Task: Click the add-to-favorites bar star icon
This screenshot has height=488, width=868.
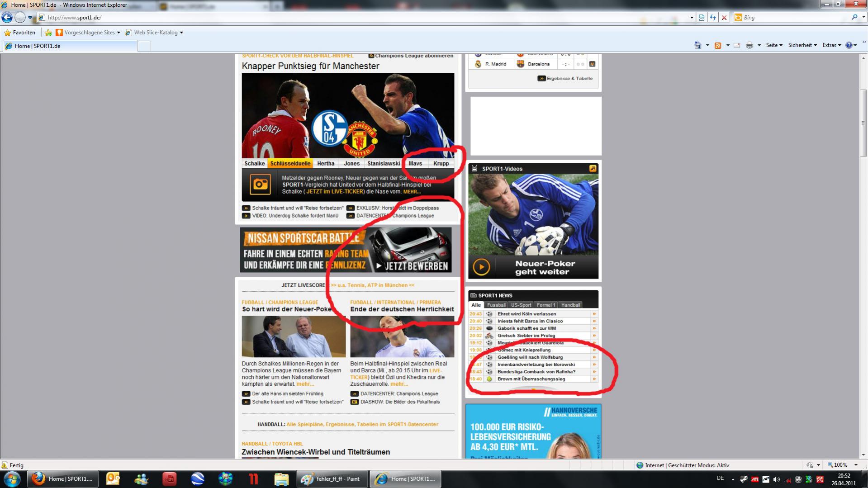Action: pyautogui.click(x=48, y=33)
